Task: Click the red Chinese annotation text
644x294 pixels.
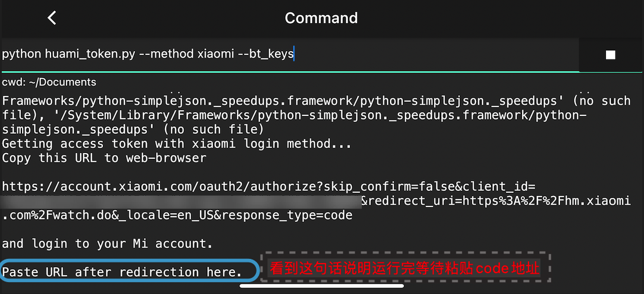Action: click(405, 269)
